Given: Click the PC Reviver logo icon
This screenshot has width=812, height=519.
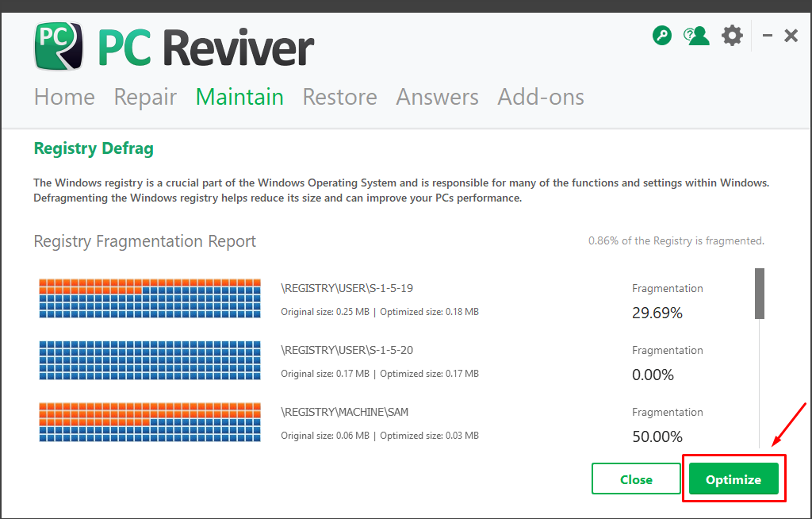Looking at the screenshot, I should (x=59, y=45).
